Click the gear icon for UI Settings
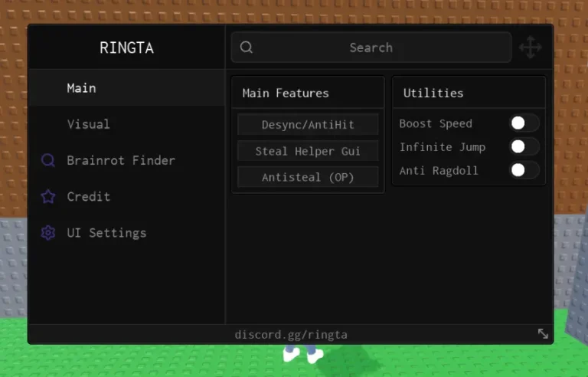 coord(48,233)
